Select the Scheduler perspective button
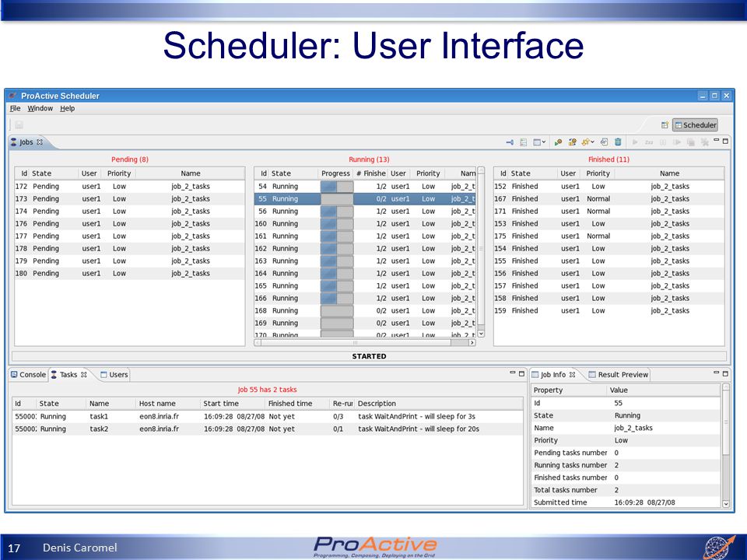This screenshot has width=747, height=560. (695, 124)
